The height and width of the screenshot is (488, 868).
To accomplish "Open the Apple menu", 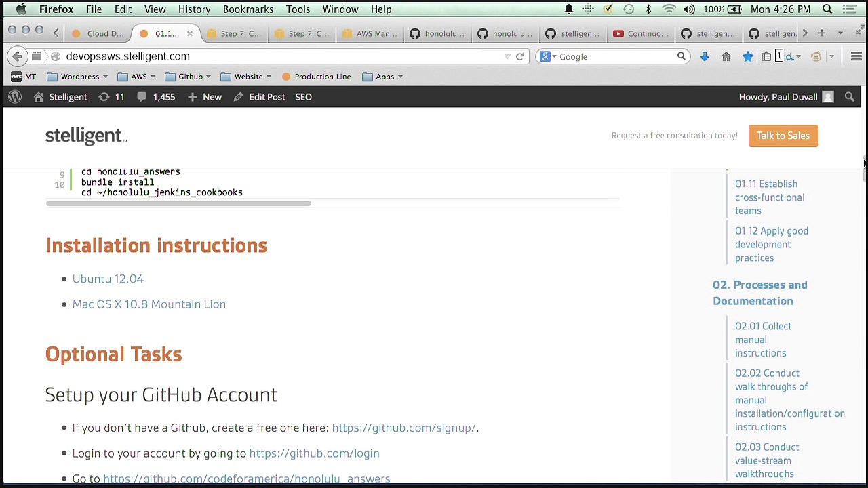I will point(21,9).
